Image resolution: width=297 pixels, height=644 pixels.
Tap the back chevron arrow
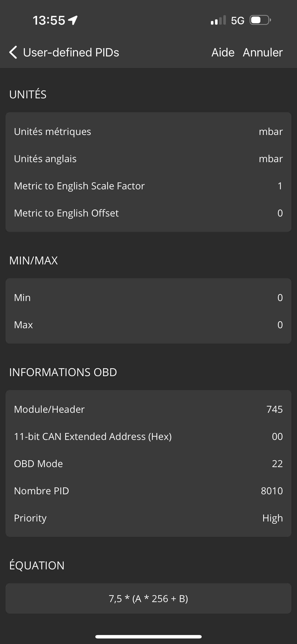point(13,53)
